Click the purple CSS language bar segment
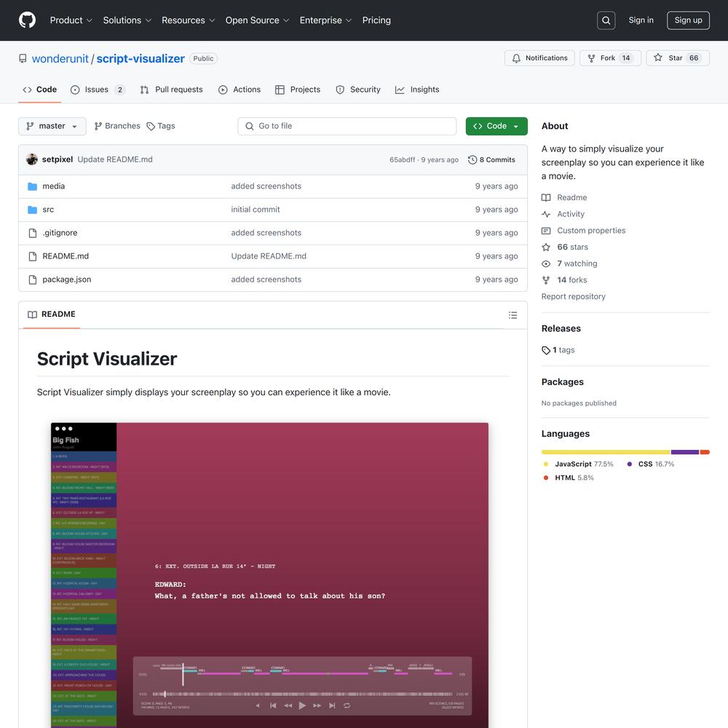This screenshot has width=728, height=728. [685, 452]
